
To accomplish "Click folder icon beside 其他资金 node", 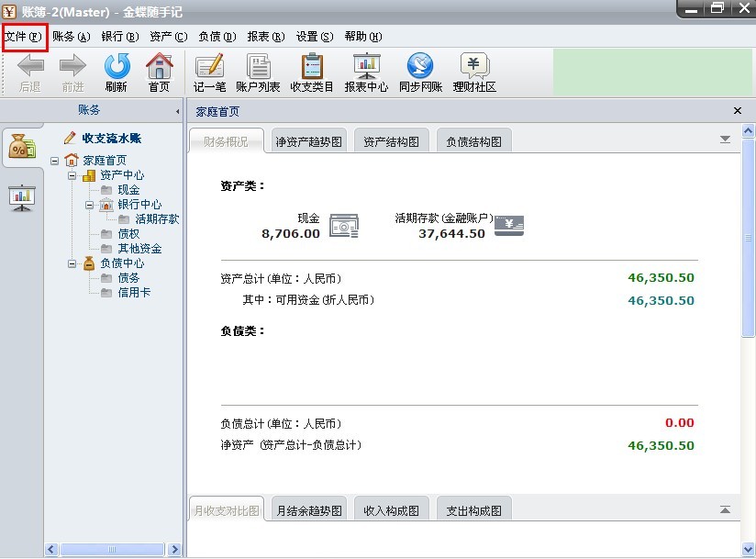I will pyautogui.click(x=106, y=249).
